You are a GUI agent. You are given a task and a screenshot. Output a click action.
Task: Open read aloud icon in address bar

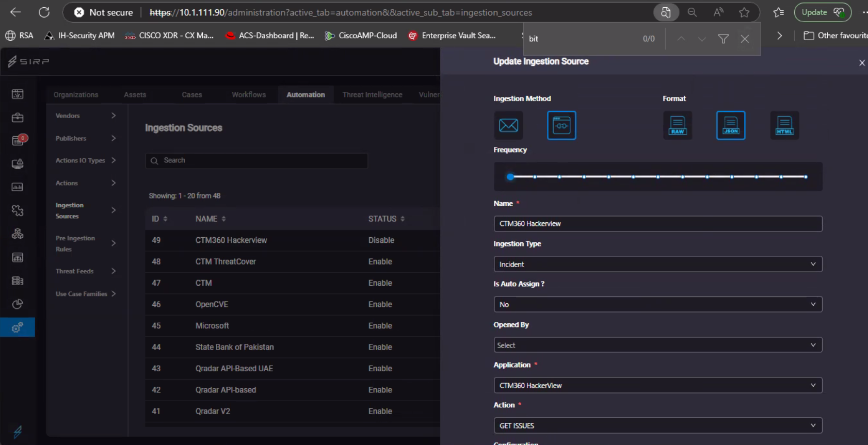[718, 12]
